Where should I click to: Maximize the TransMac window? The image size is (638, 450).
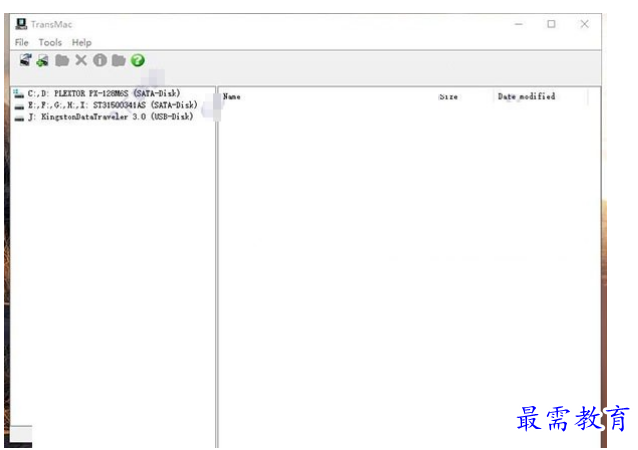click(x=551, y=24)
